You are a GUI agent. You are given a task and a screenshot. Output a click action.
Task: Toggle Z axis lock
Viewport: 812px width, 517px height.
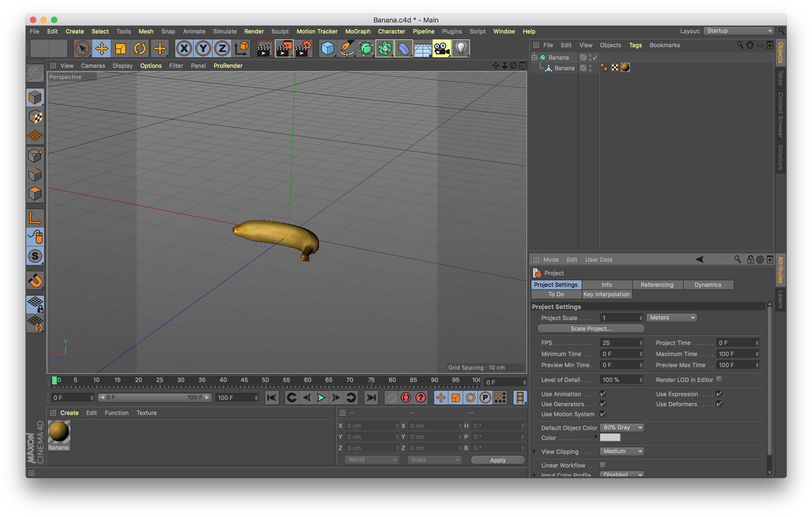222,49
